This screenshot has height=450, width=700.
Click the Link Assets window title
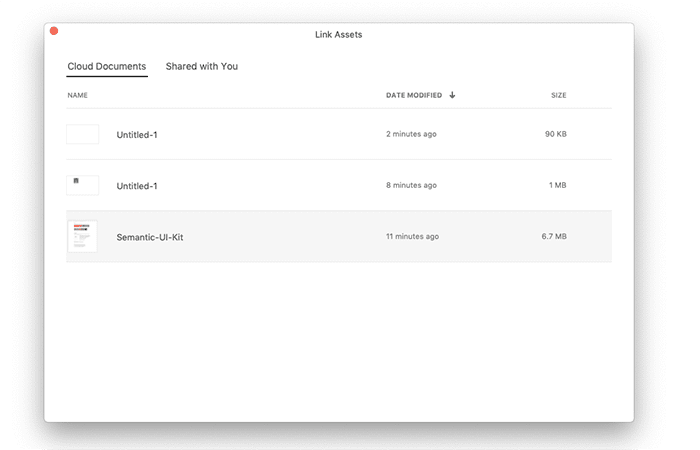point(338,35)
